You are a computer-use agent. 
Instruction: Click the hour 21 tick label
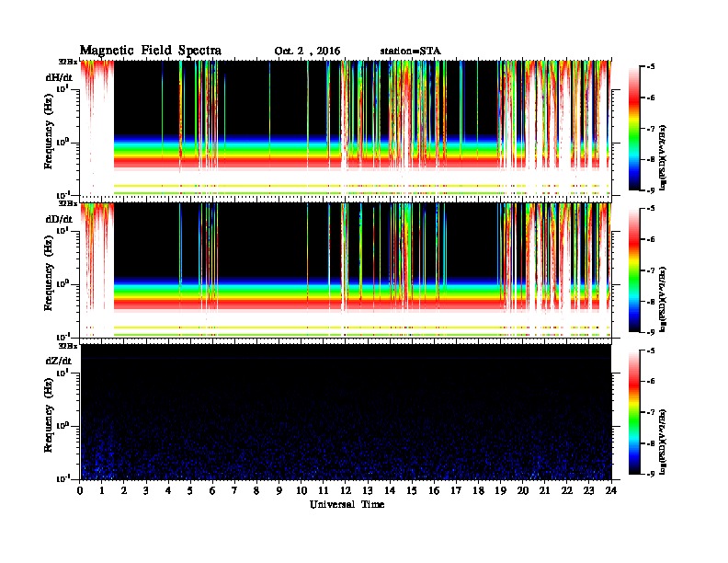[x=544, y=491]
